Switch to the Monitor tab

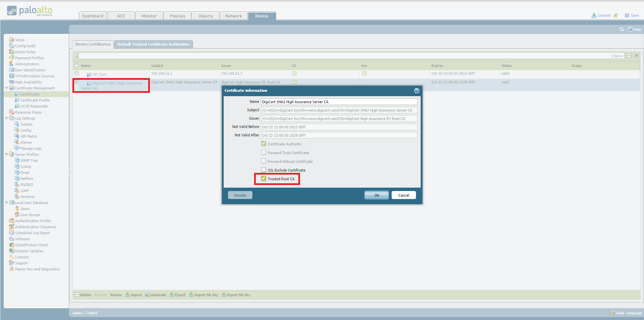pyautogui.click(x=149, y=16)
